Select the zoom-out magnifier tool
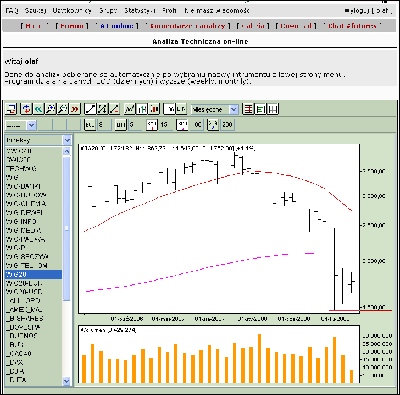This screenshot has width=400, height=395. 63,109
